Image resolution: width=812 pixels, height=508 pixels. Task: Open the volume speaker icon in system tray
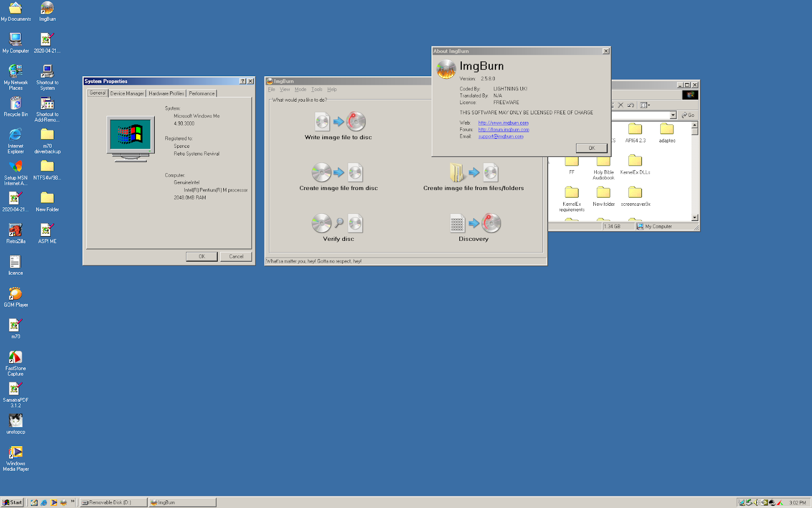[x=756, y=502]
